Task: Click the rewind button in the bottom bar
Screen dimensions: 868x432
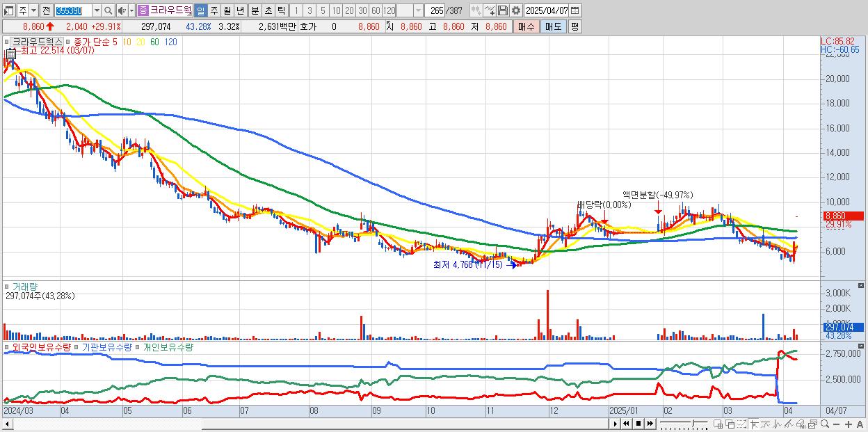Action: click(x=626, y=424)
